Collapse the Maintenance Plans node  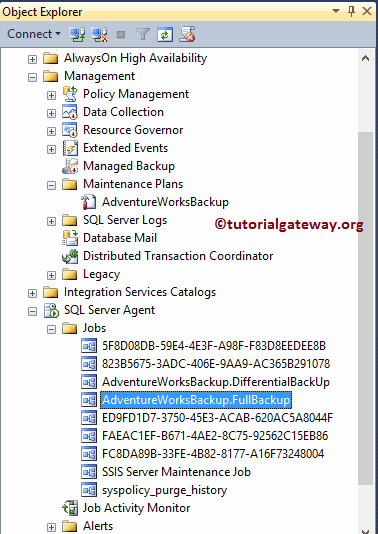[51, 186]
